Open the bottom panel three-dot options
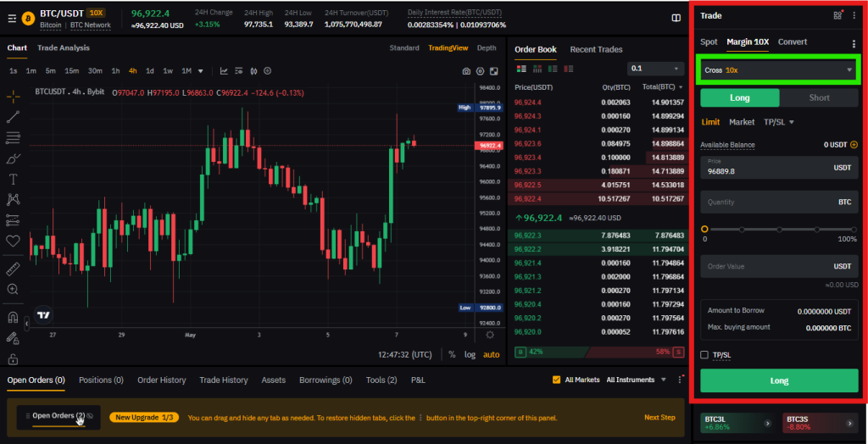868x444 pixels. pos(680,380)
